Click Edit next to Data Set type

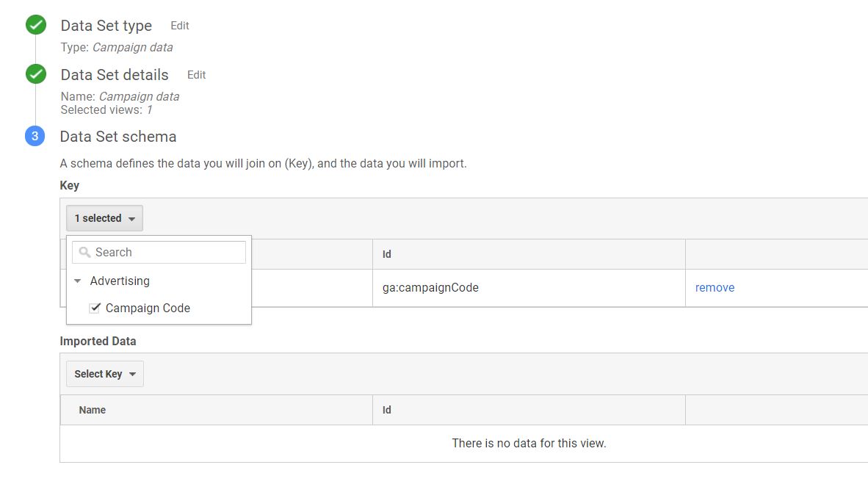180,25
